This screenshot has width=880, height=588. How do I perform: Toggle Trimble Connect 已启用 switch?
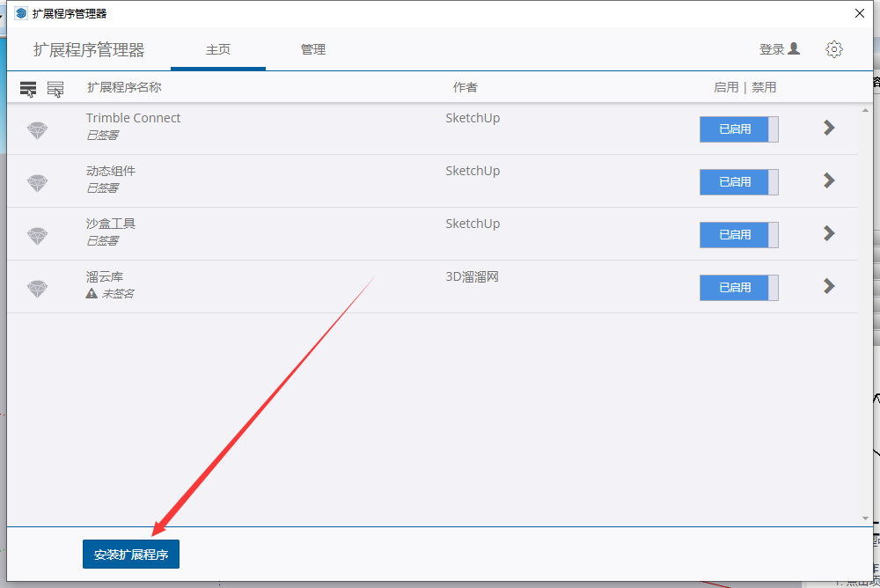738,129
